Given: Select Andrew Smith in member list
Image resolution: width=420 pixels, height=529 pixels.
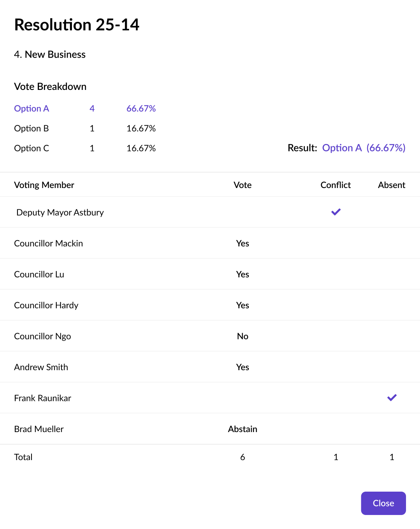Looking at the screenshot, I should click(x=41, y=367).
